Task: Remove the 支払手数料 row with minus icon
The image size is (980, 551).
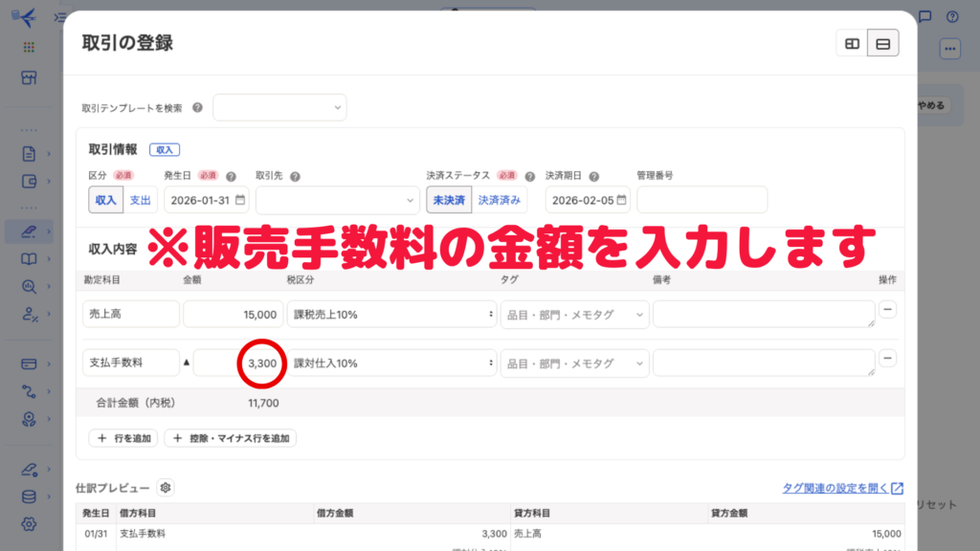Action: click(887, 358)
